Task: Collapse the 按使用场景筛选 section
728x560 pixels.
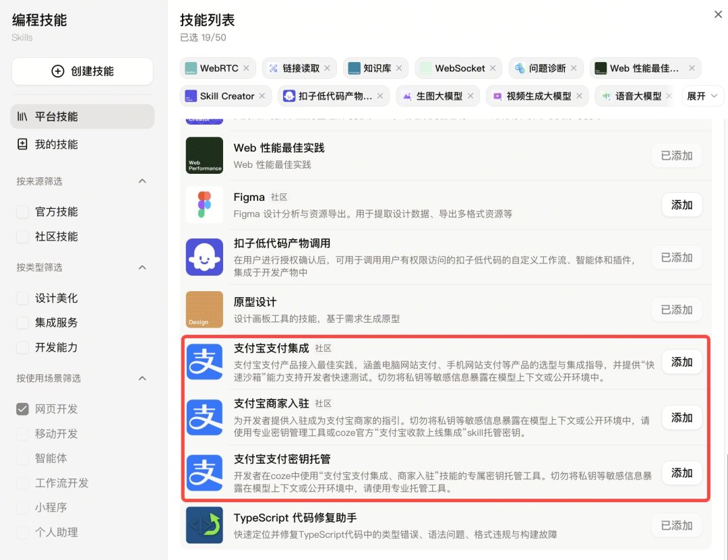Action: (x=142, y=379)
